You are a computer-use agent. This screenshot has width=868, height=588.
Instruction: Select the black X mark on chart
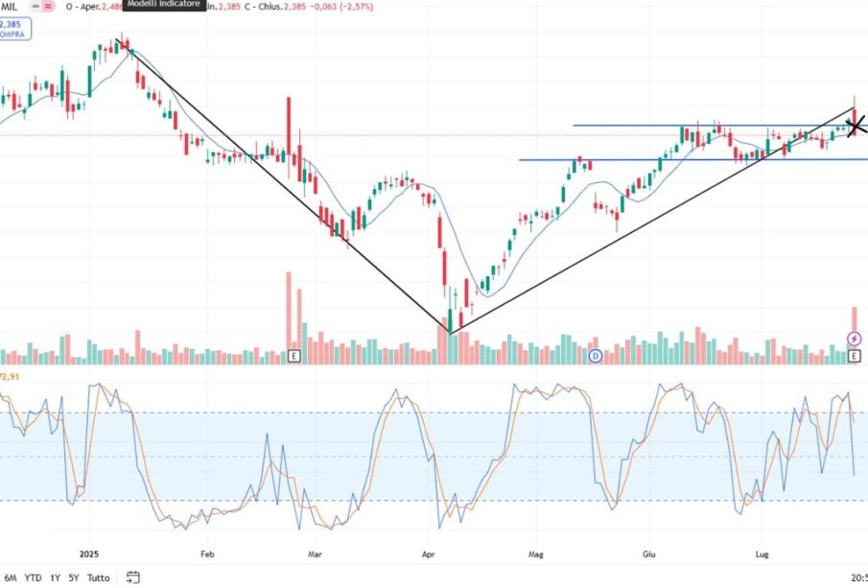pos(856,126)
